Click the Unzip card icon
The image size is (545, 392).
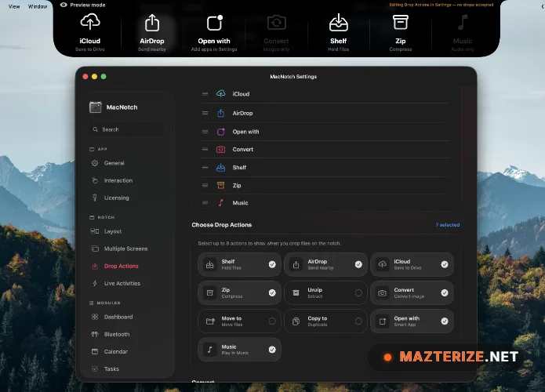[296, 293]
